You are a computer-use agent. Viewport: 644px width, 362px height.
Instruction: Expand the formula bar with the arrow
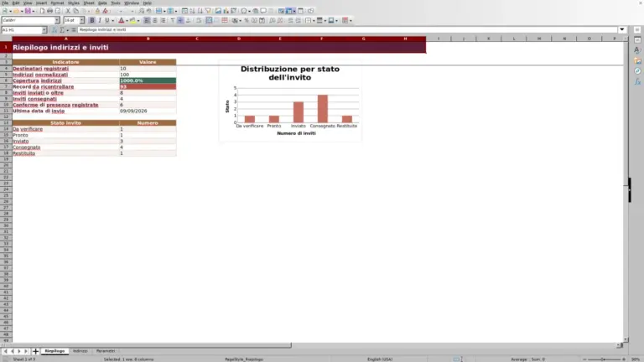(622, 29)
